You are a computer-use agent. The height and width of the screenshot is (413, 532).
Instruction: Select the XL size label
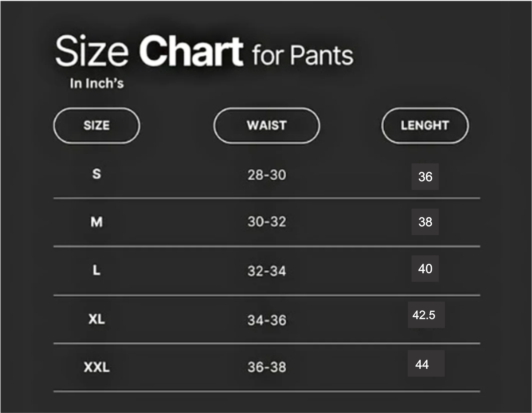[96, 319]
